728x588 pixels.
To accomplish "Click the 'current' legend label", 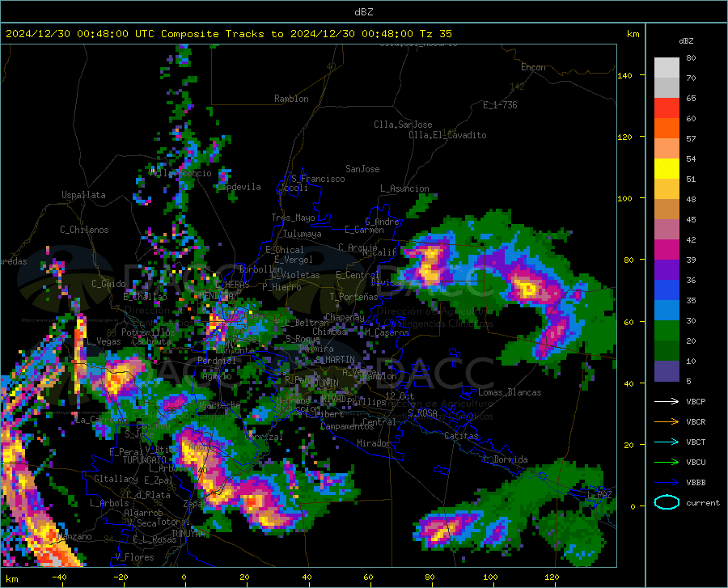I will pyautogui.click(x=702, y=502).
